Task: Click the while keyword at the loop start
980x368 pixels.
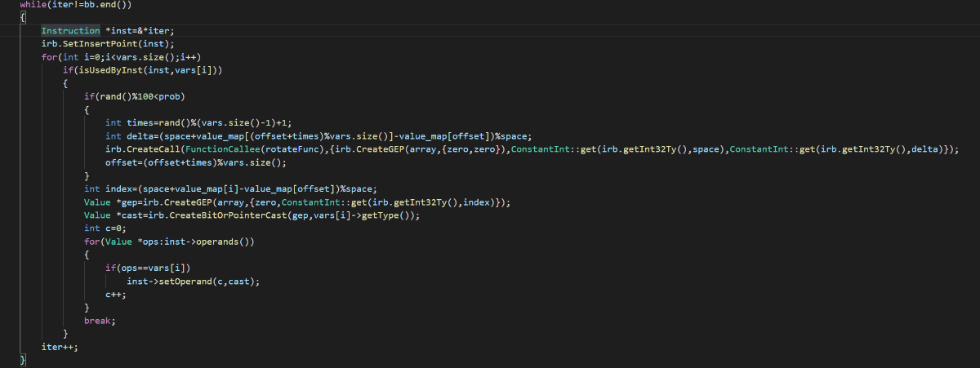Action: coord(33,5)
